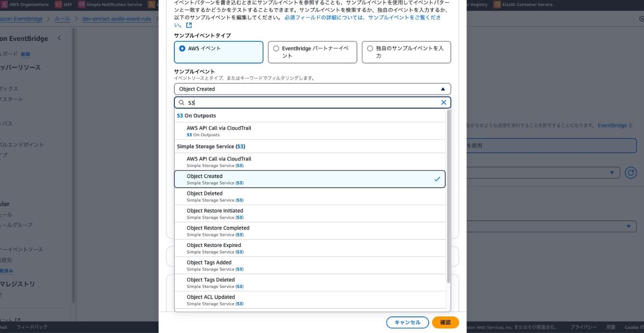Screen dimensions: 644x333
Task: Pick Object Tags Added event
Action: click(x=310, y=265)
